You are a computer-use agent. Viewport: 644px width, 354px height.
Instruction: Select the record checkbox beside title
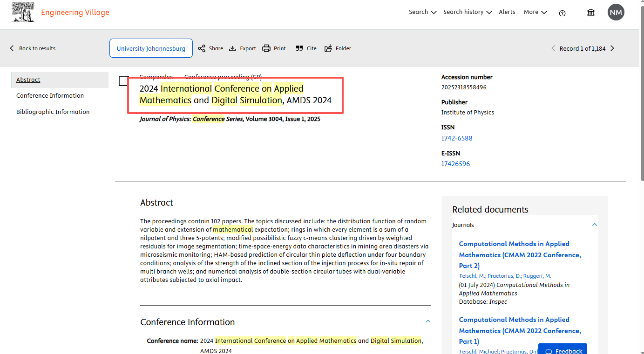(x=123, y=81)
